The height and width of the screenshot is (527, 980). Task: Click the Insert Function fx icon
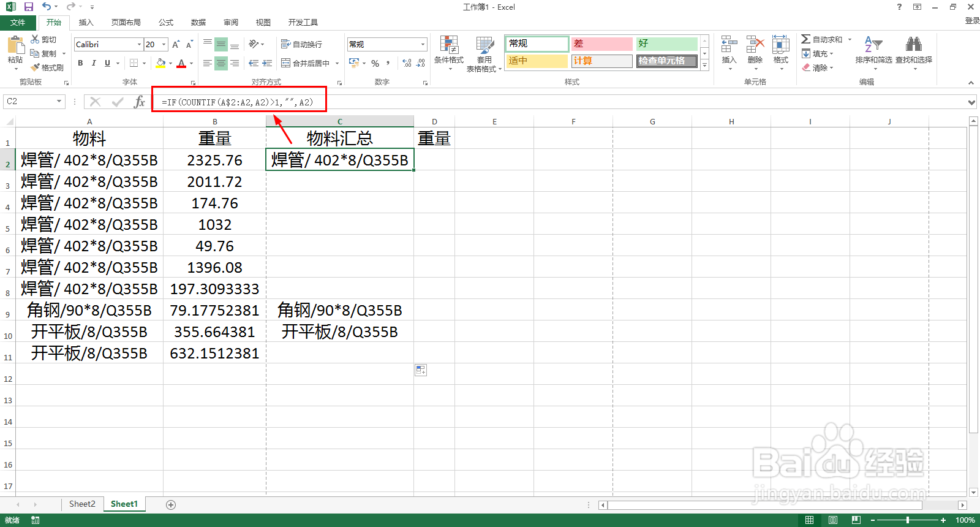(x=140, y=102)
